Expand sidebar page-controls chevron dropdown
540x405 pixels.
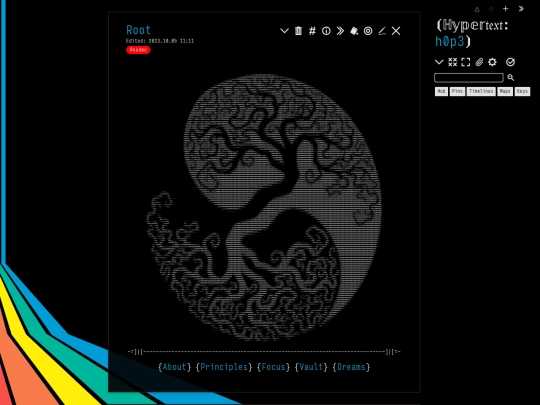click(x=439, y=62)
